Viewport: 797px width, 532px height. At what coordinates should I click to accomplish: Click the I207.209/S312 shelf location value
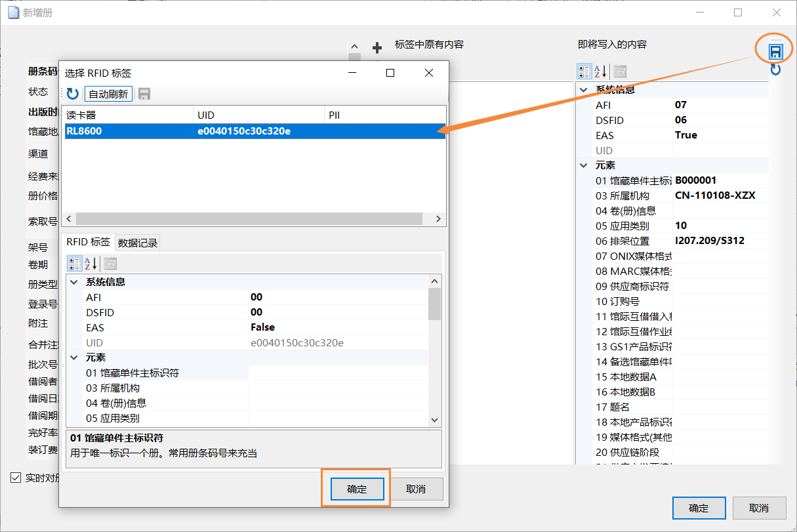click(x=710, y=241)
